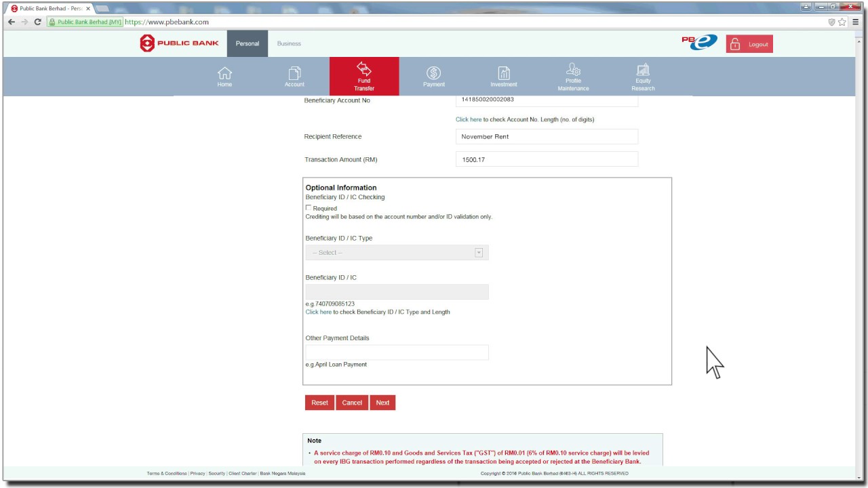Click the Next button
Viewport: 868px width, 488px height.
382,403
